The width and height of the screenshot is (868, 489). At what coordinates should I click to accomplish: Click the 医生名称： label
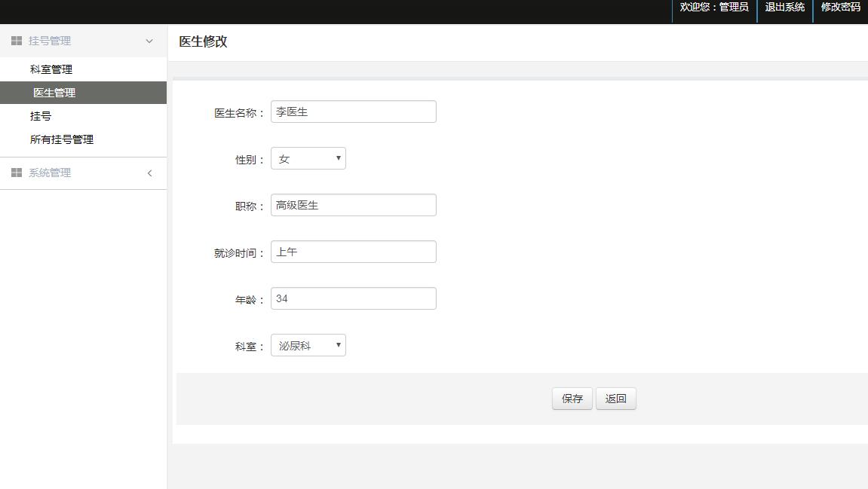(240, 114)
